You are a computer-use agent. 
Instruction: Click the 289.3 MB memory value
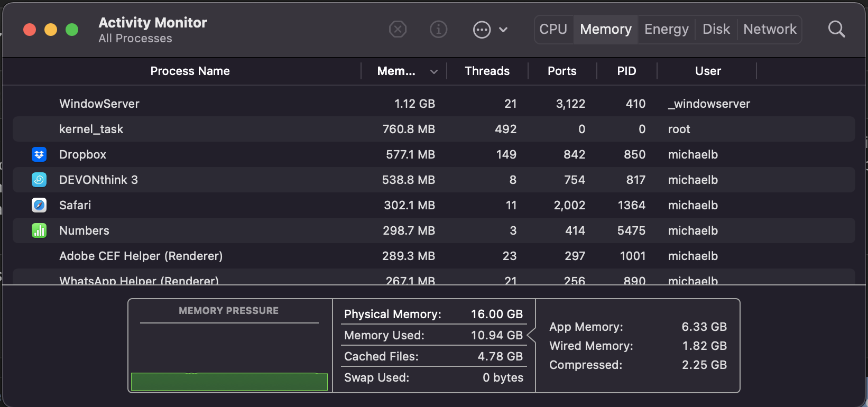click(409, 256)
